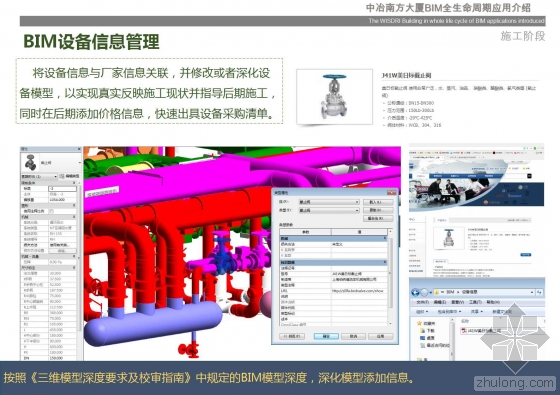
Task: Click the Edit button in mechanical section
Action: point(62,251)
